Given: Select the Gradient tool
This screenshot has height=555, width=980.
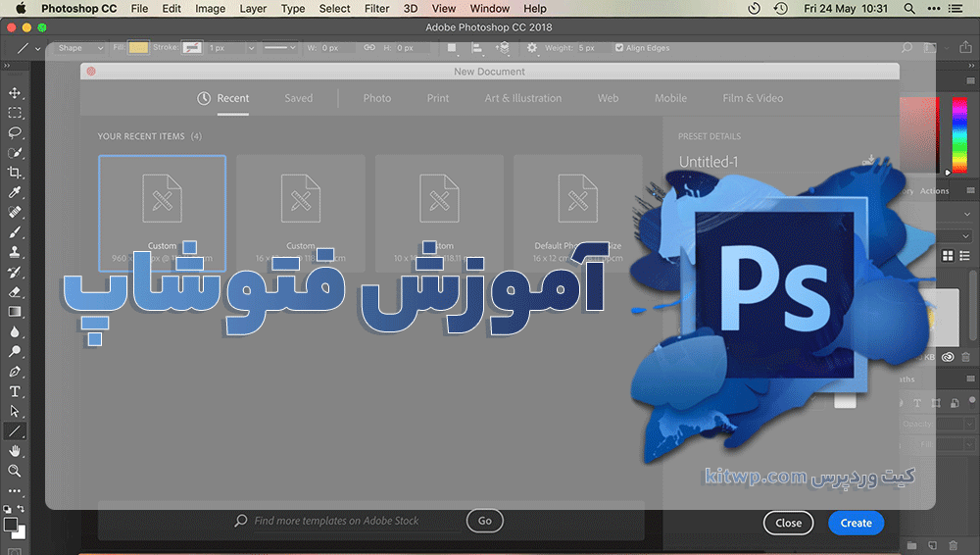Looking at the screenshot, I should pos(15,312).
